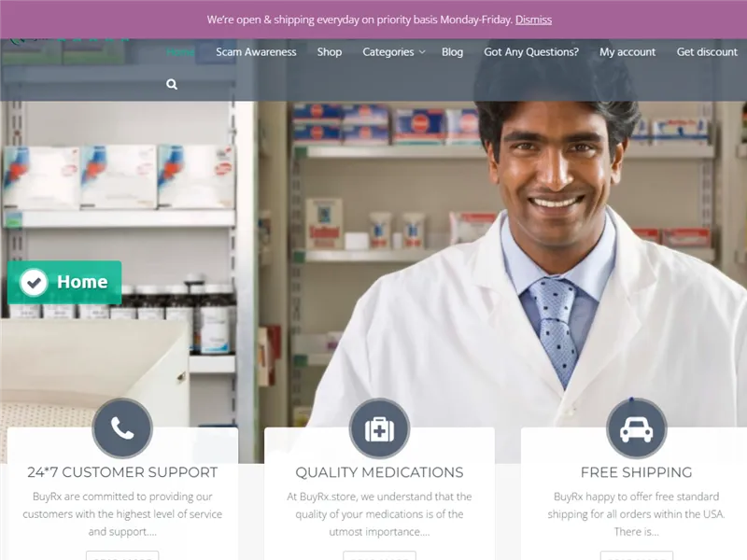Click the phone customer support icon
The height and width of the screenshot is (560, 747).
122,428
